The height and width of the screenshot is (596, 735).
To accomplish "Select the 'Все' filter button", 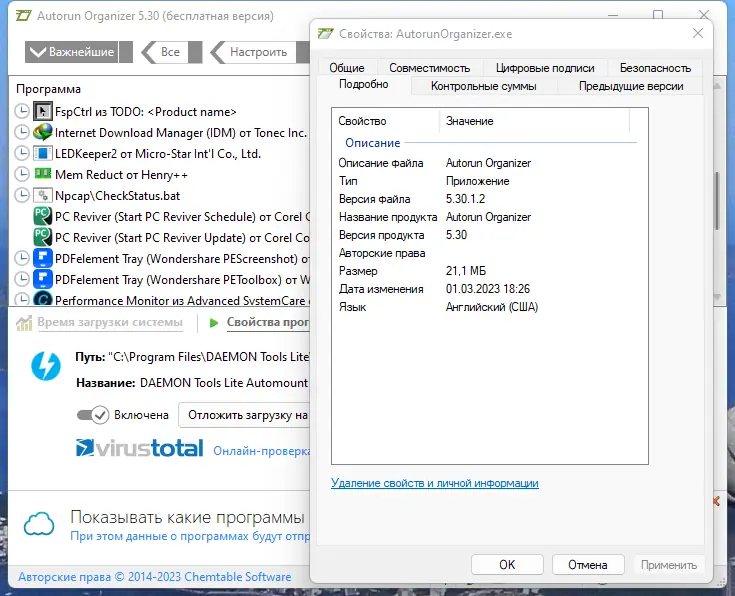I will [170, 52].
